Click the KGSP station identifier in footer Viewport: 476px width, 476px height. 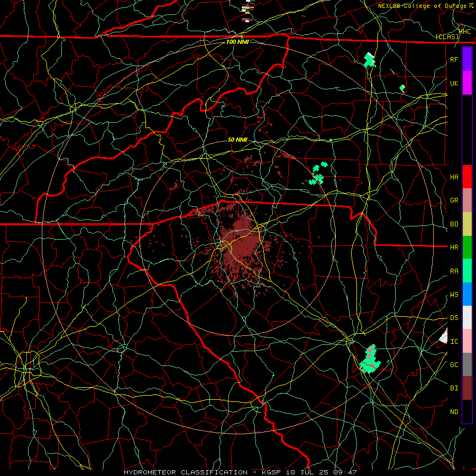(271, 472)
